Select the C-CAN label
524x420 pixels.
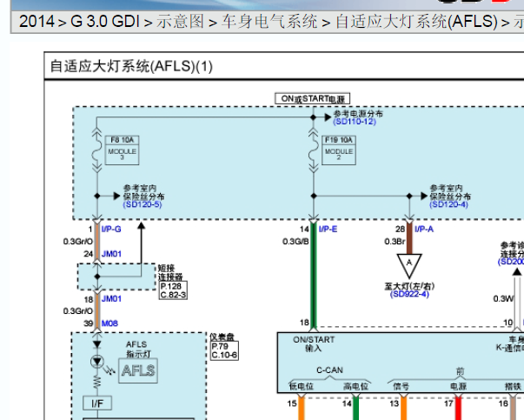pyautogui.click(x=329, y=370)
